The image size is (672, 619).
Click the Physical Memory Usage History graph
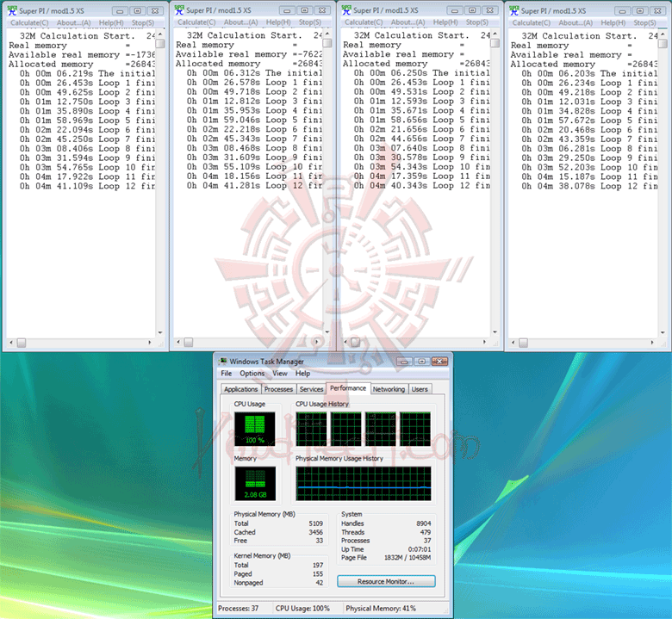pos(364,484)
